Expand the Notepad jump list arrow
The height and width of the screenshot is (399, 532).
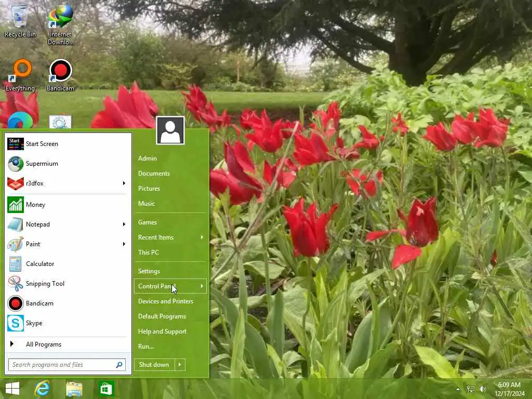124,224
